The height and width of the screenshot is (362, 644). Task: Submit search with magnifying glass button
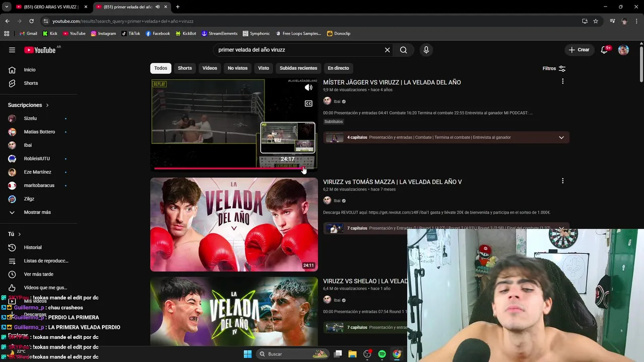(404, 50)
